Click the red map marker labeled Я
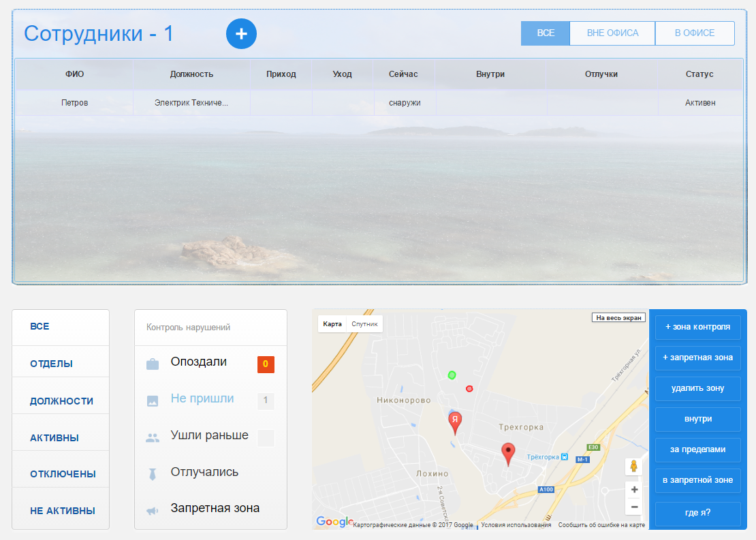Screen dimensions: 756x540 click(x=455, y=422)
